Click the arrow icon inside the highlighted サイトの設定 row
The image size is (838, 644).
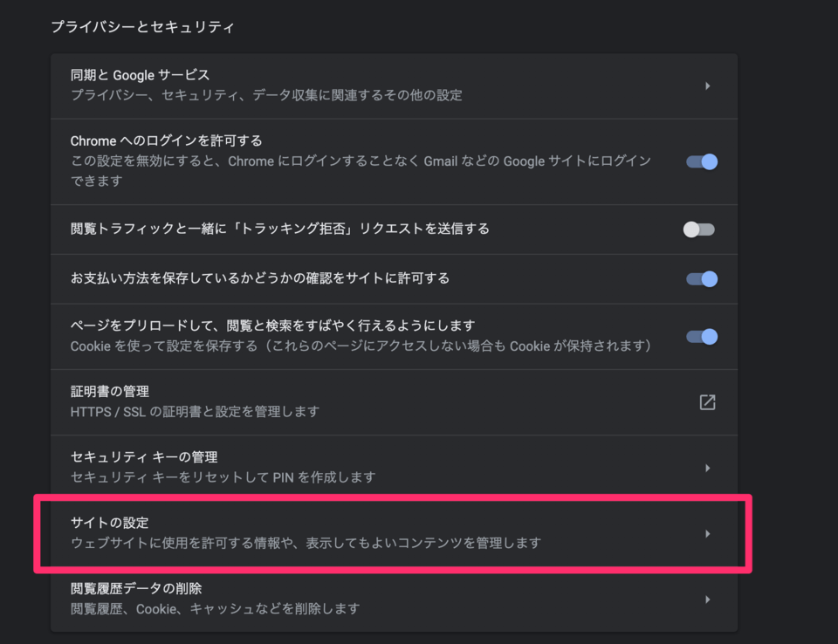point(707,533)
